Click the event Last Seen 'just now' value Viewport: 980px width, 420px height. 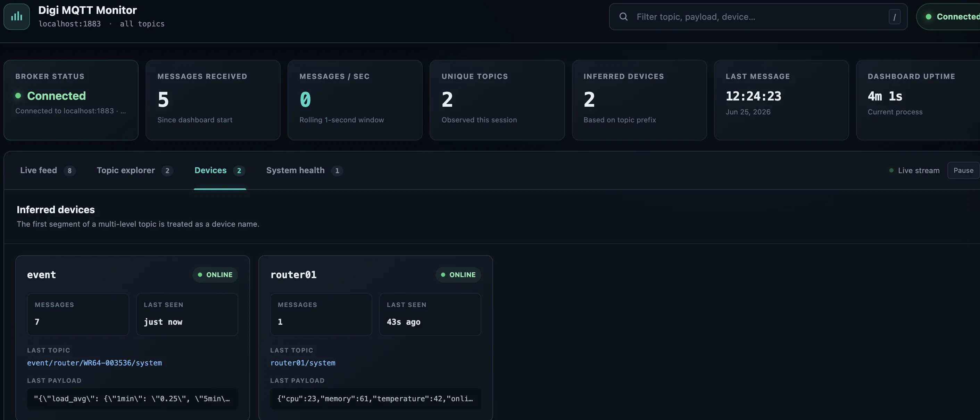[163, 322]
